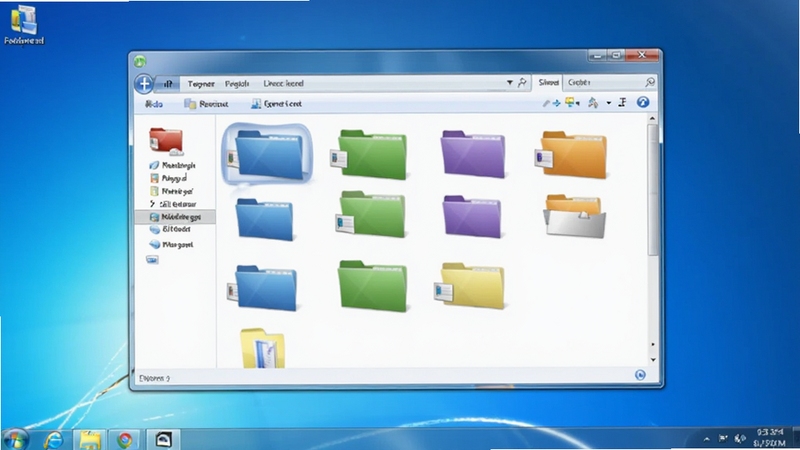Click the last address bar breadcrumb segment
The image size is (800, 450).
coord(283,83)
